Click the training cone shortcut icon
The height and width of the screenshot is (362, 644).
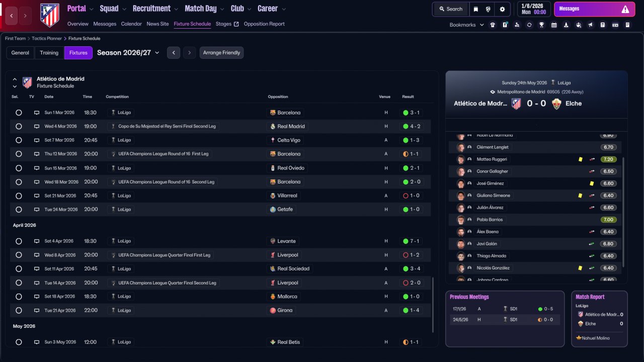pos(566,25)
